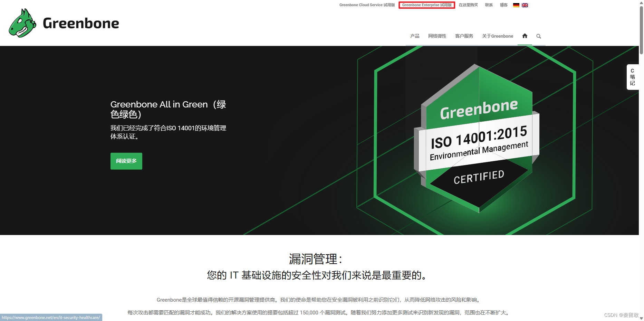The width and height of the screenshot is (644, 321).
Task: Open the 产品 menu
Action: (x=415, y=36)
